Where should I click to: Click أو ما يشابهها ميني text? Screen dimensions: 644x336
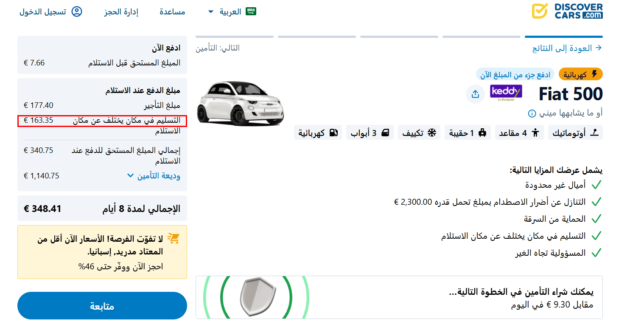click(571, 113)
